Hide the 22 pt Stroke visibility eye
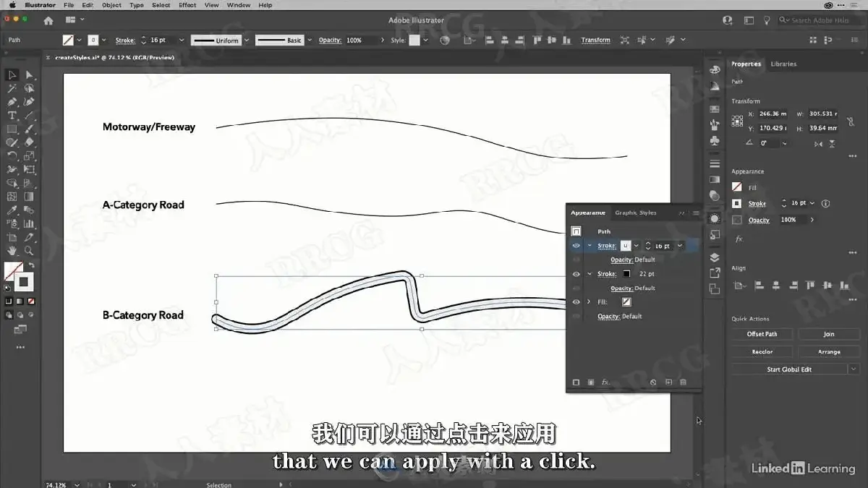The image size is (868, 488). coord(576,274)
